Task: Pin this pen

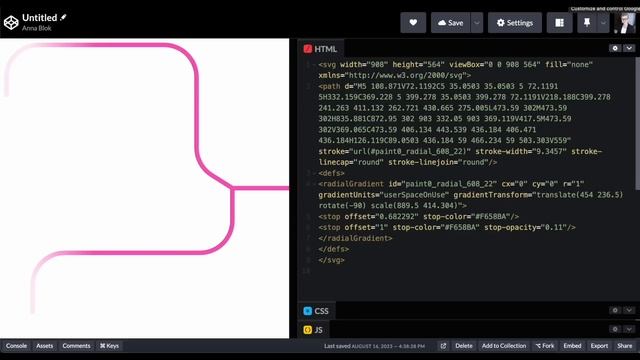Action: (587, 22)
